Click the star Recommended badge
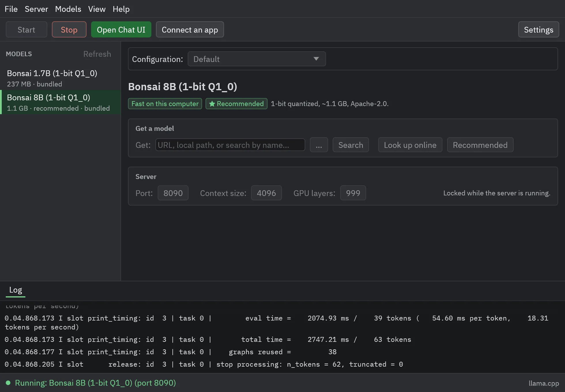Viewport: 565px width, 392px height. [x=236, y=104]
